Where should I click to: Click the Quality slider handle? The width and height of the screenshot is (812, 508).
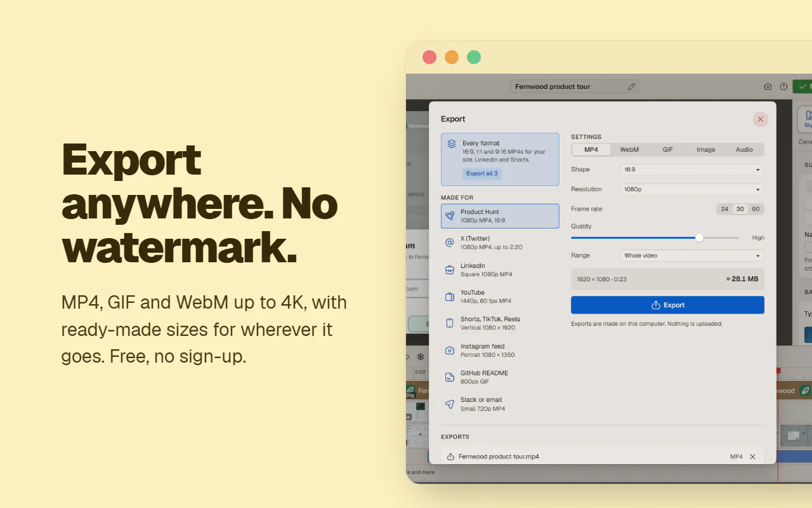(x=699, y=237)
